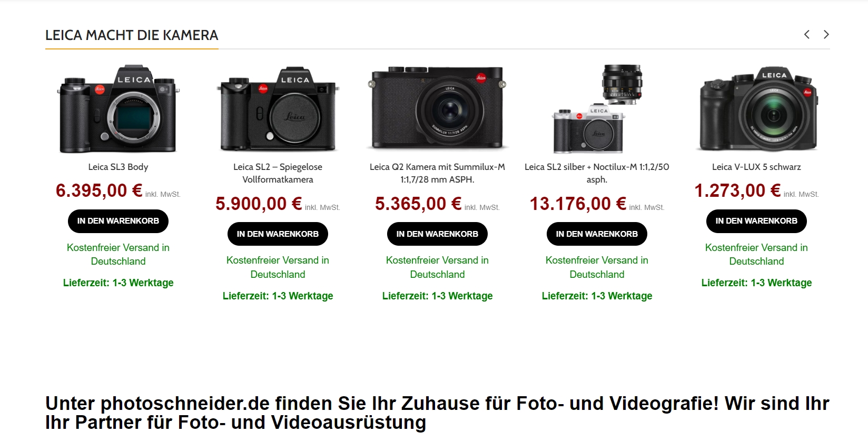Click the LEICA MACHT DIE KAMERA heading
868x442 pixels.
click(132, 35)
